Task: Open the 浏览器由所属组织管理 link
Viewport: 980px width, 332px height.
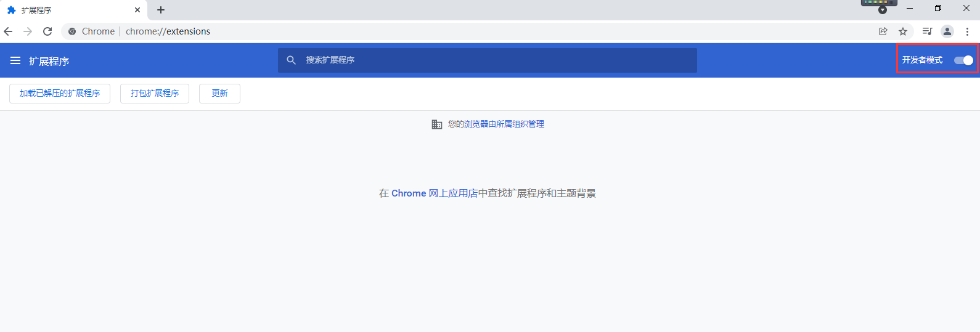Action: pos(504,124)
